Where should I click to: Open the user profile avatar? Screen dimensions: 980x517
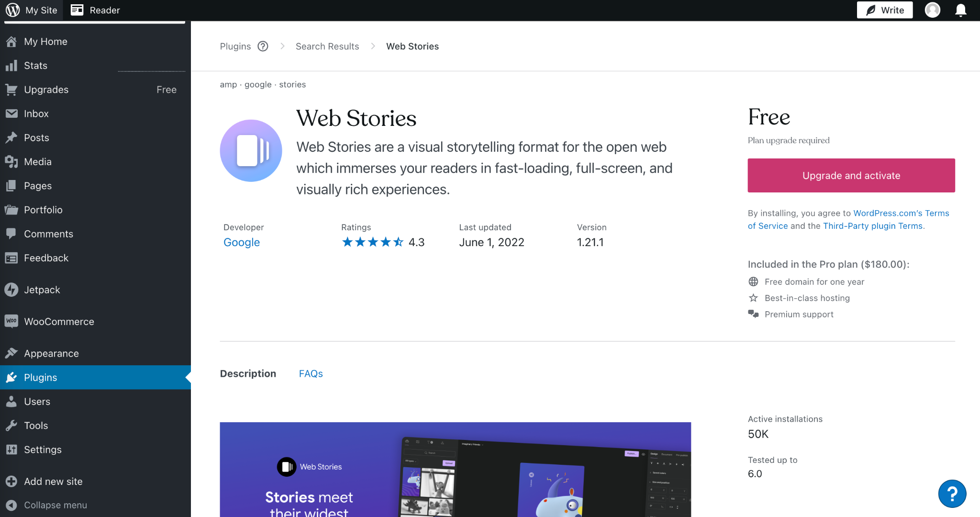pos(933,10)
